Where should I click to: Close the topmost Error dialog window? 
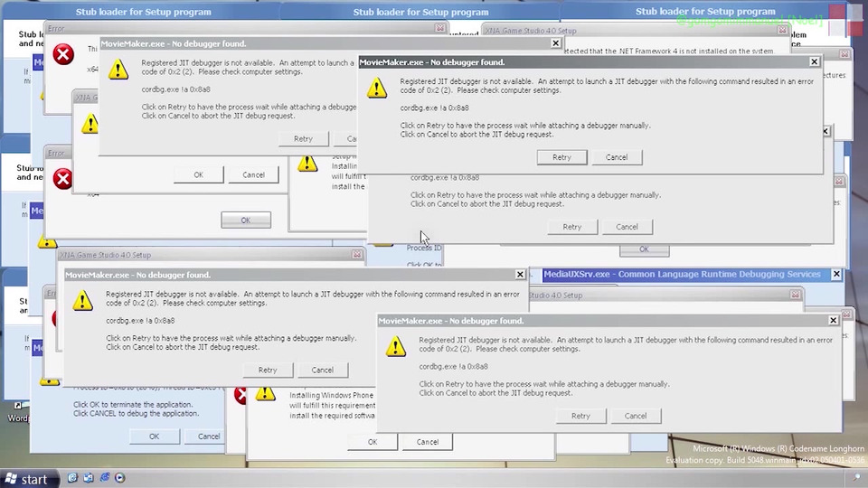click(x=440, y=28)
